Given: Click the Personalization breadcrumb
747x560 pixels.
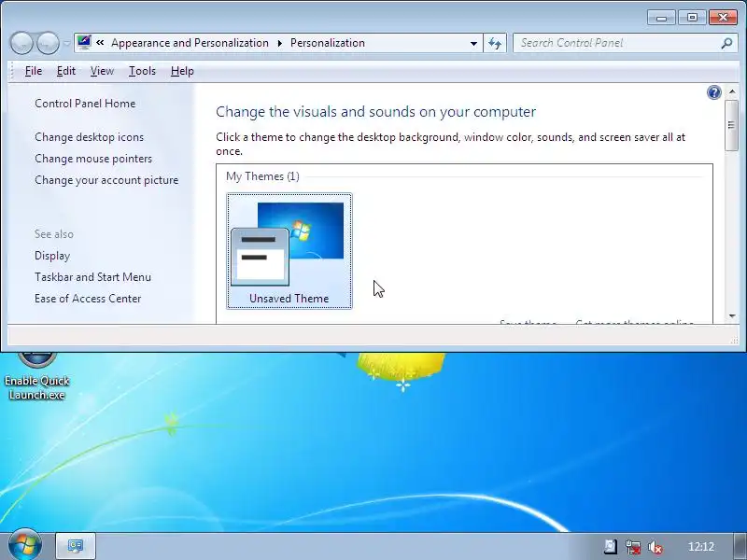Looking at the screenshot, I should [328, 43].
